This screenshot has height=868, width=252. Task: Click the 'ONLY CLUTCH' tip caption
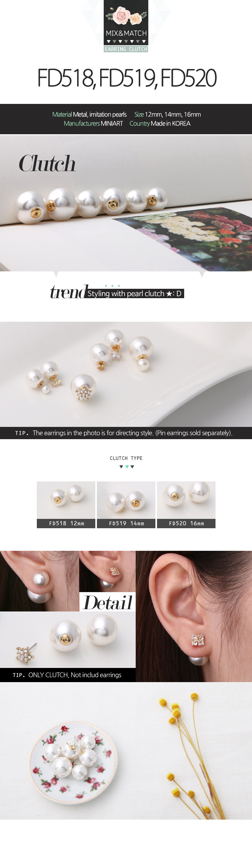(68, 675)
